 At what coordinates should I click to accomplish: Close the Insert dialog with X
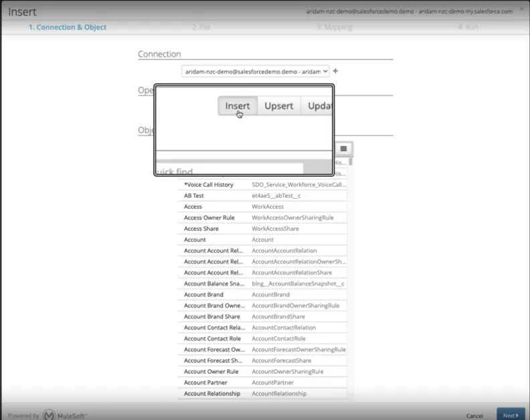click(521, 9)
